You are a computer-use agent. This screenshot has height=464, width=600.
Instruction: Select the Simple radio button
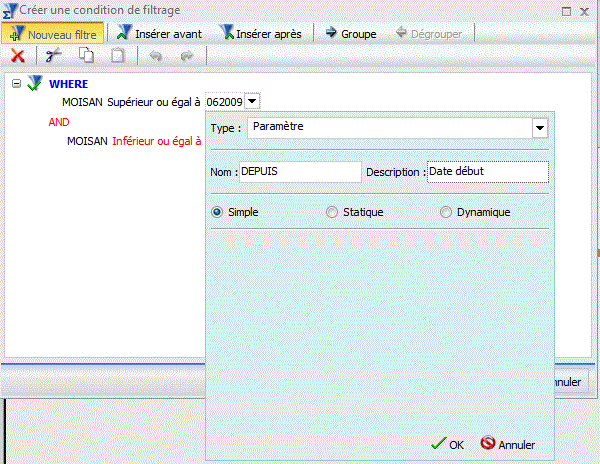point(217,212)
